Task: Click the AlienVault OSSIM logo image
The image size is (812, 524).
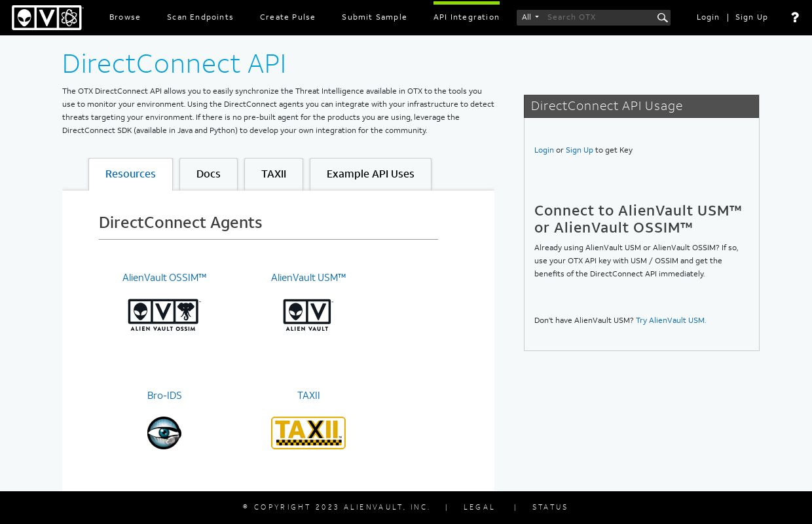Action: [164, 315]
